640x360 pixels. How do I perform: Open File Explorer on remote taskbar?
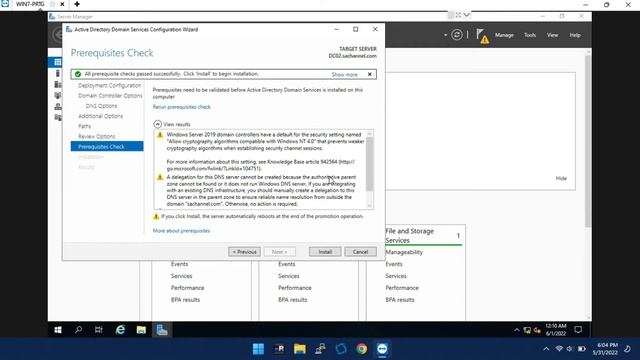tap(141, 330)
